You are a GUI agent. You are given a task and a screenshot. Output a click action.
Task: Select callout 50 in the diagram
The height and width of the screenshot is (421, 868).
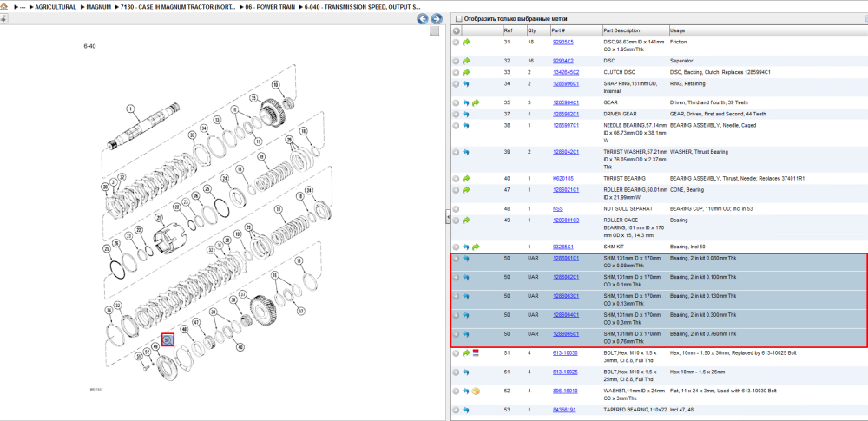point(168,339)
